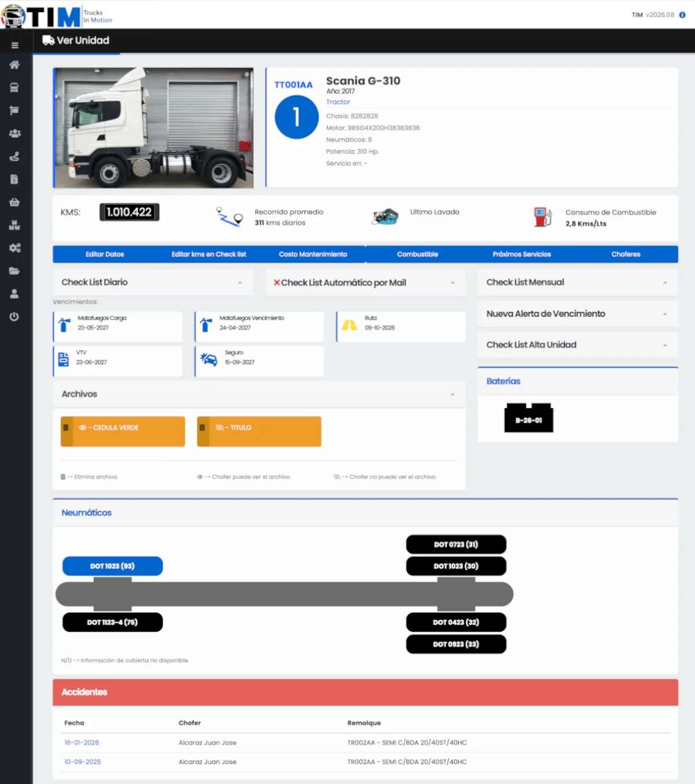Toggle the hamburger sidebar menu

(x=14, y=45)
